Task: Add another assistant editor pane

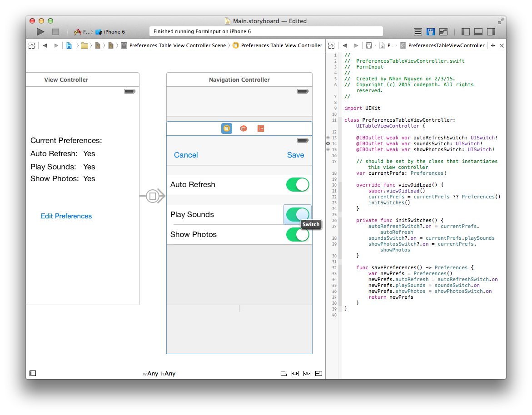Action: coord(492,45)
